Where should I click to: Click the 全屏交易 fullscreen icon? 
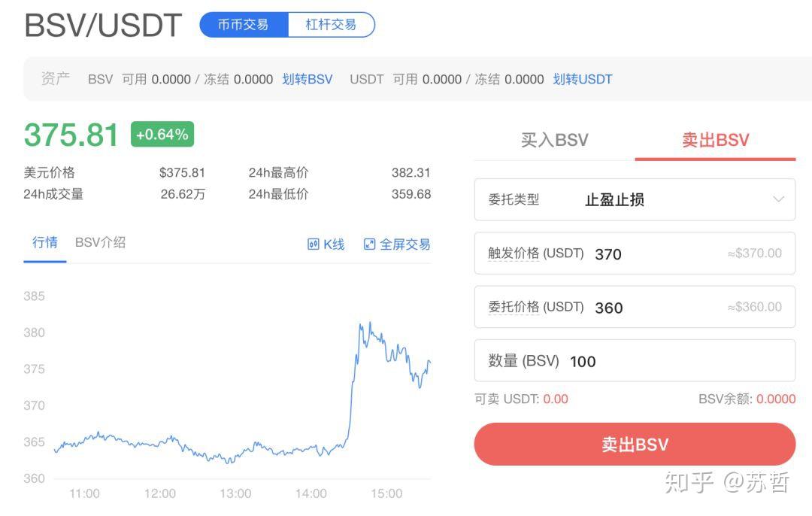[x=369, y=244]
